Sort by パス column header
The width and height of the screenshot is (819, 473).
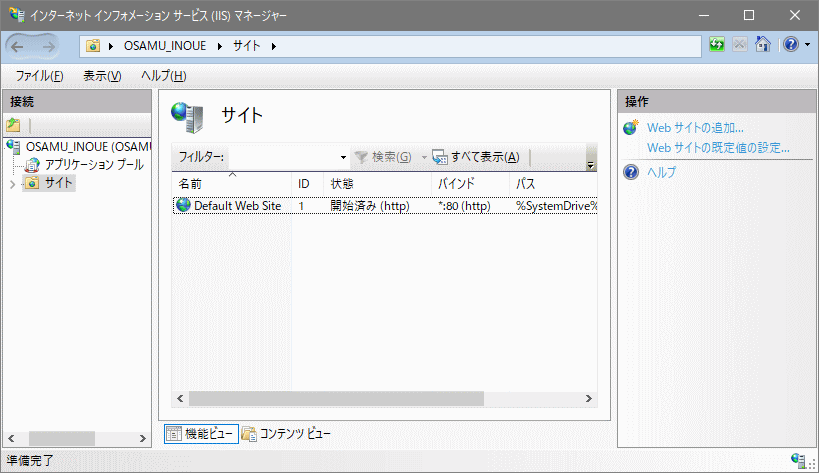point(553,184)
